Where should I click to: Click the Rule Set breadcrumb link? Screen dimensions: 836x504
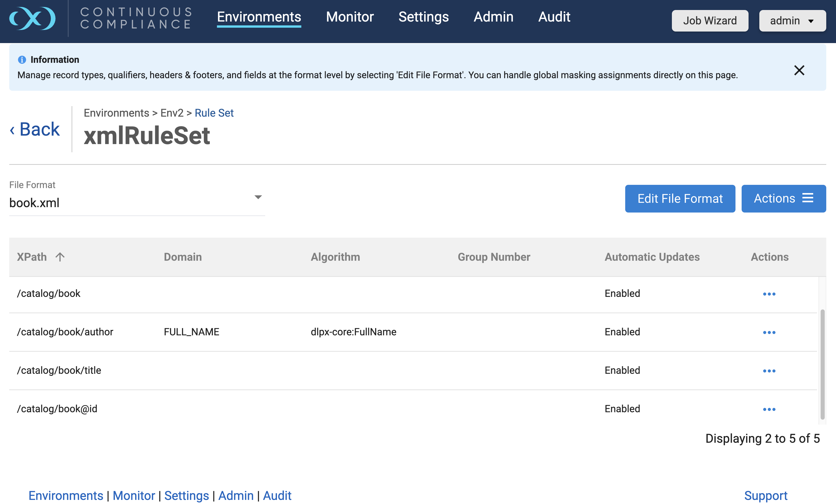(x=214, y=113)
